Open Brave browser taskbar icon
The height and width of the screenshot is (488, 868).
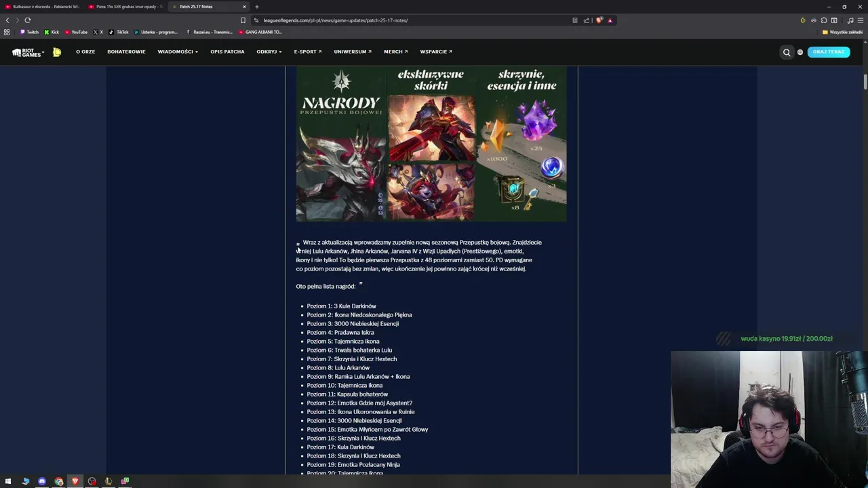pos(75,481)
